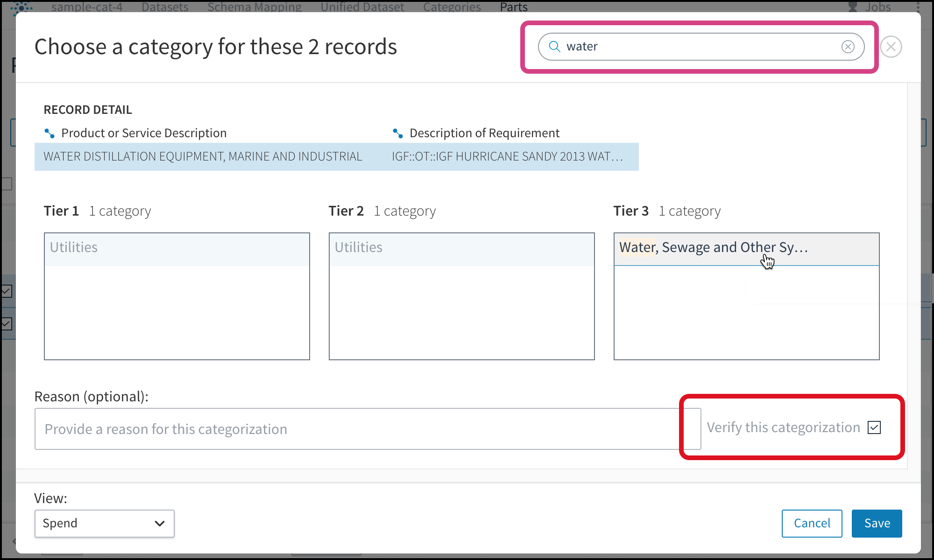
Task: Click the Description of Requirement attribute icon
Action: click(x=397, y=133)
